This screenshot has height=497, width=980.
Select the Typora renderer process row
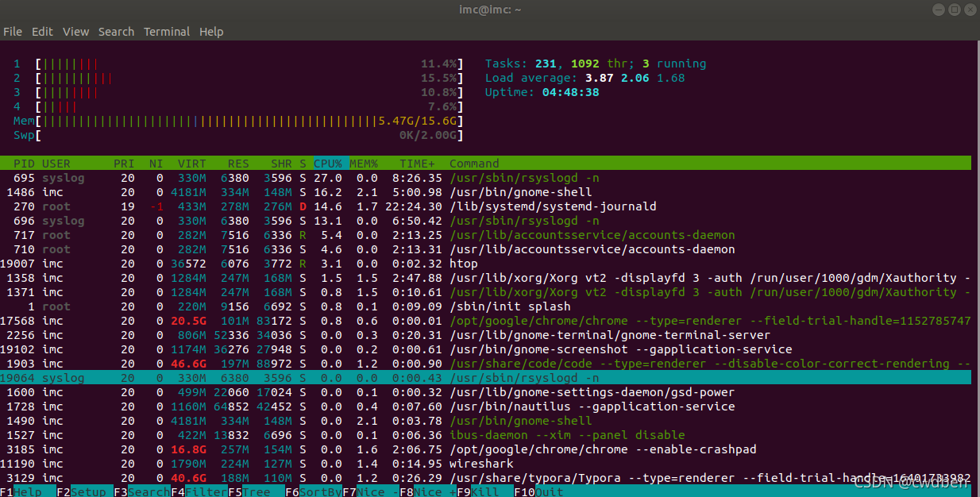pos(486,478)
